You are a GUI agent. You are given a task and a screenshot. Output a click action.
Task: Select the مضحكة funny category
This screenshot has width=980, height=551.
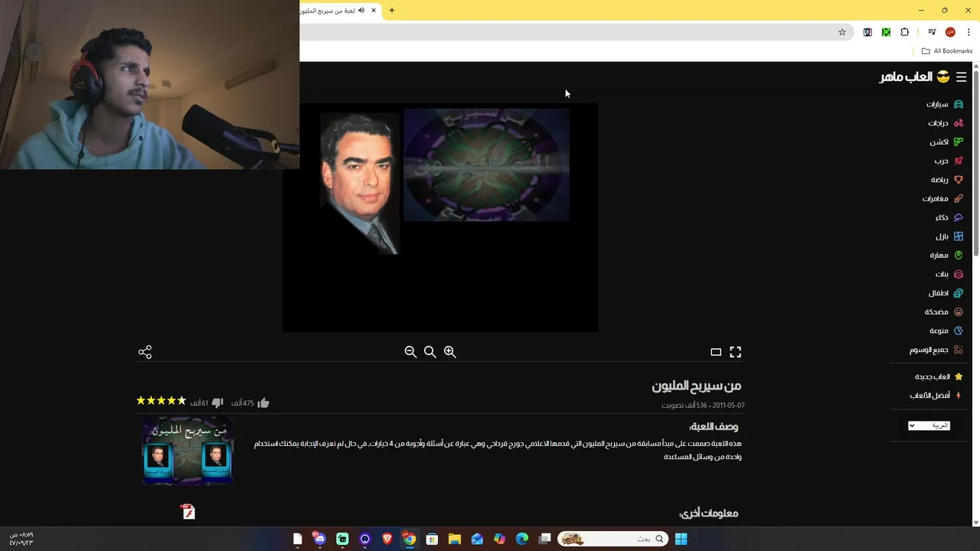click(943, 311)
